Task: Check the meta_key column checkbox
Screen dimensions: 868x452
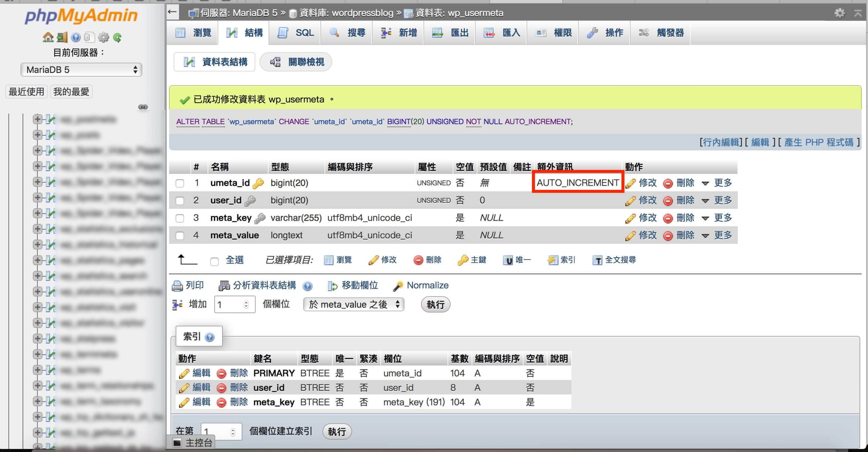Action: (x=180, y=218)
